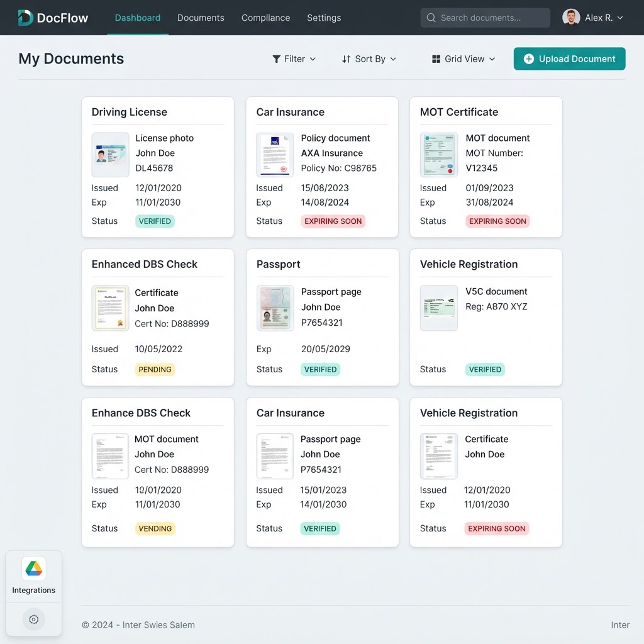Screen dimensions: 644x644
Task: Click the Sort By arrows icon
Action: [x=347, y=59]
